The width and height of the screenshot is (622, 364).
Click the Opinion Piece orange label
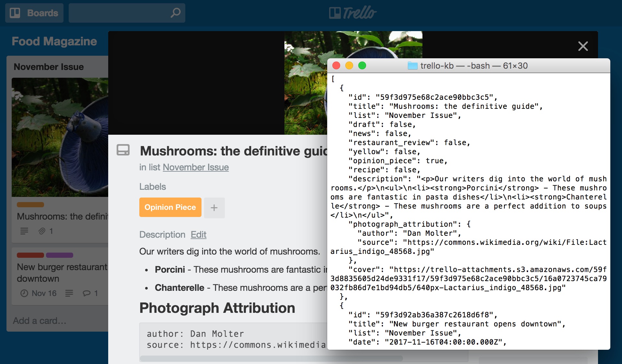coord(170,207)
